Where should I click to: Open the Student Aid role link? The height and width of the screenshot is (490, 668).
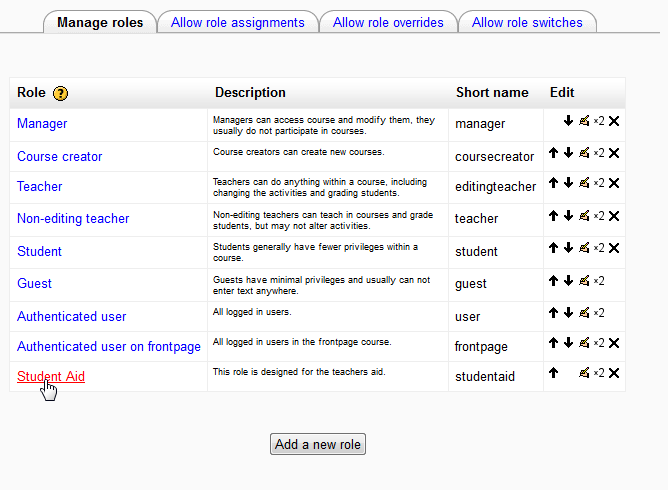click(x=51, y=376)
